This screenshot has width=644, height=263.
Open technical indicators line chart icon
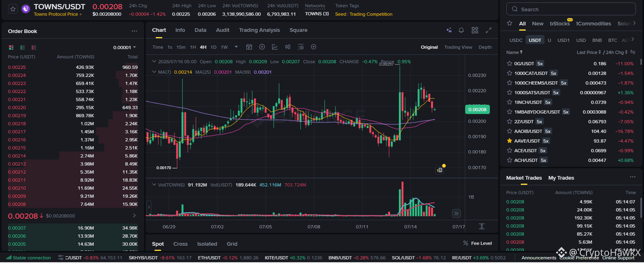tap(275, 47)
